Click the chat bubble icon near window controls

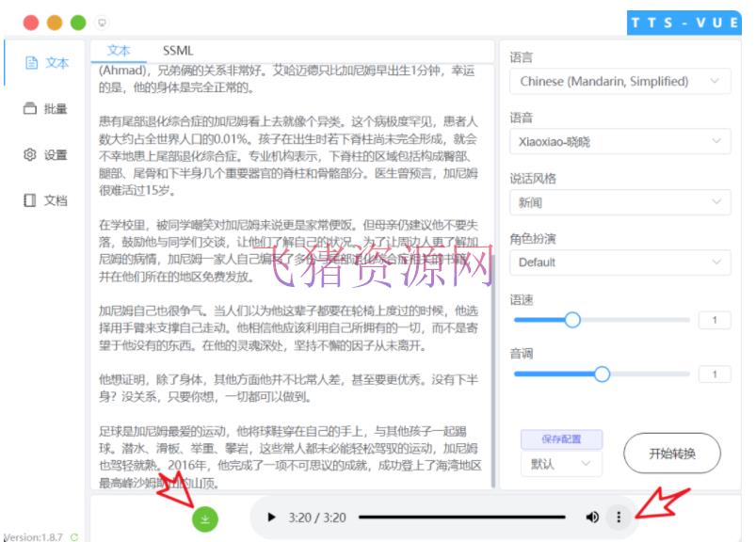pos(102,21)
